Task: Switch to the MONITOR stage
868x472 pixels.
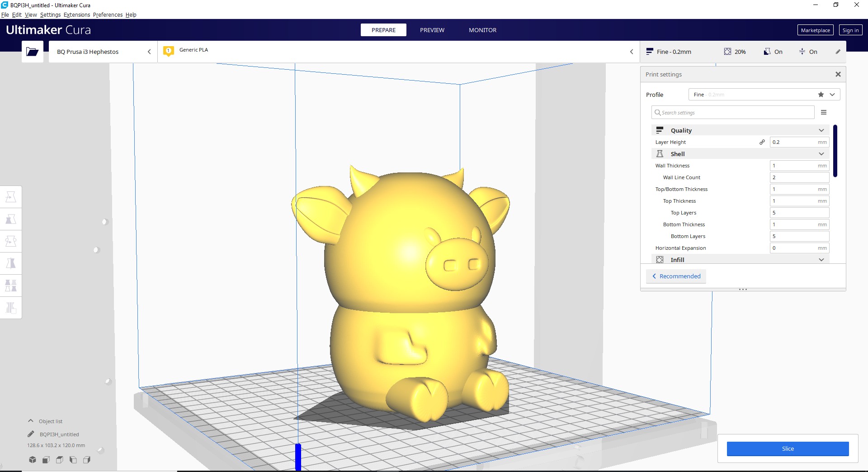Action: [482, 30]
